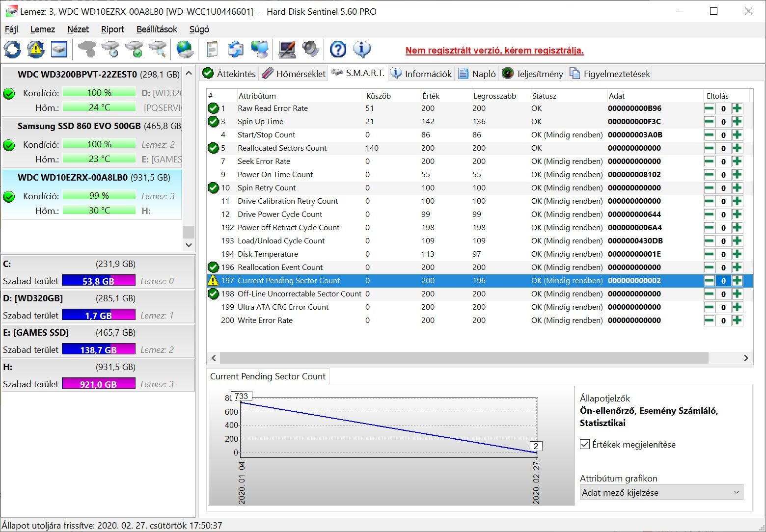Screen dimensions: 766x532
Task: Select the Power On Time Count attribute row
Action: tap(479, 175)
